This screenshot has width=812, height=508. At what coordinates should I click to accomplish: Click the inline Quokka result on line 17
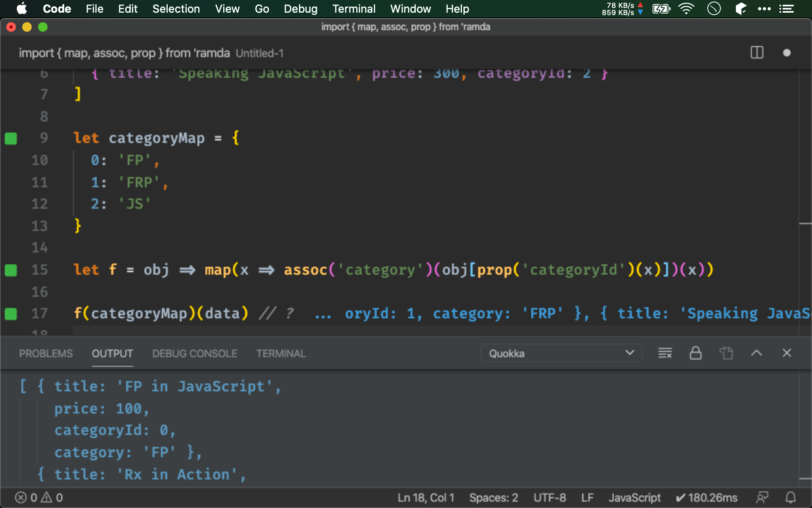pos(562,314)
